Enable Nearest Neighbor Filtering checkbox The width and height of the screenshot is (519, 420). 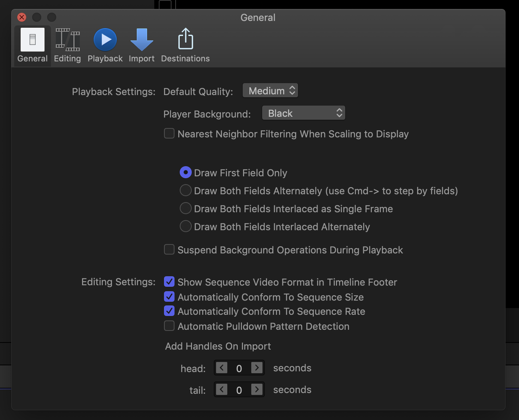[169, 134]
